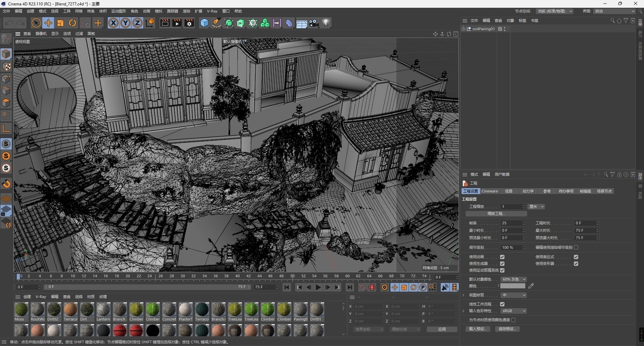Screen dimensions: 644x346
Task: Open the 默认对象颜色 dropdown showing 60% 灰色
Action: click(513, 279)
